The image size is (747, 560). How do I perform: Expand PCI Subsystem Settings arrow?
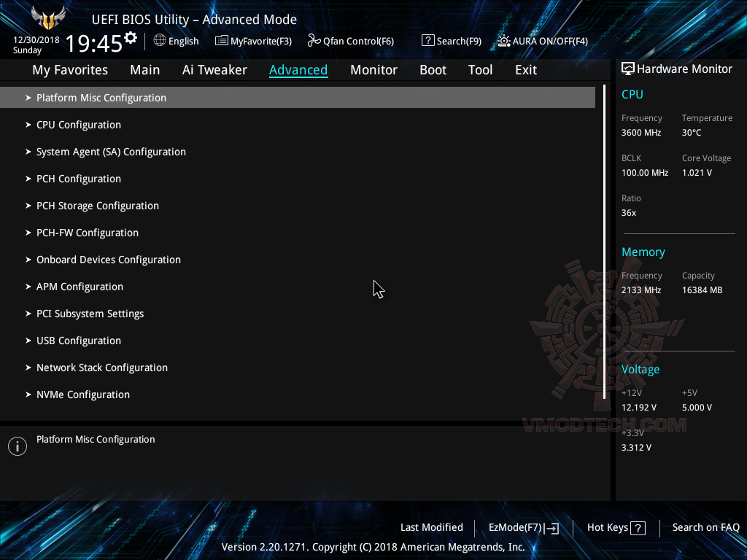point(28,314)
